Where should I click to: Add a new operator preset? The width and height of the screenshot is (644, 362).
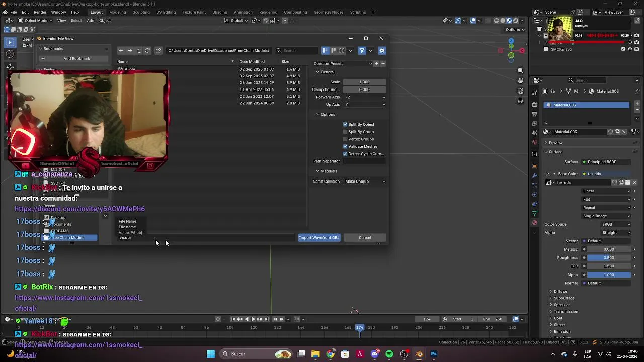click(x=376, y=64)
